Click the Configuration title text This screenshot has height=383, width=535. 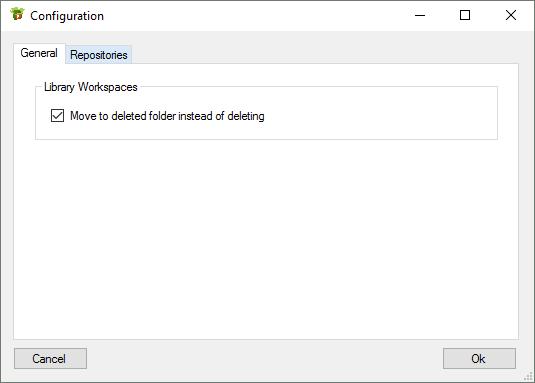pyautogui.click(x=67, y=16)
